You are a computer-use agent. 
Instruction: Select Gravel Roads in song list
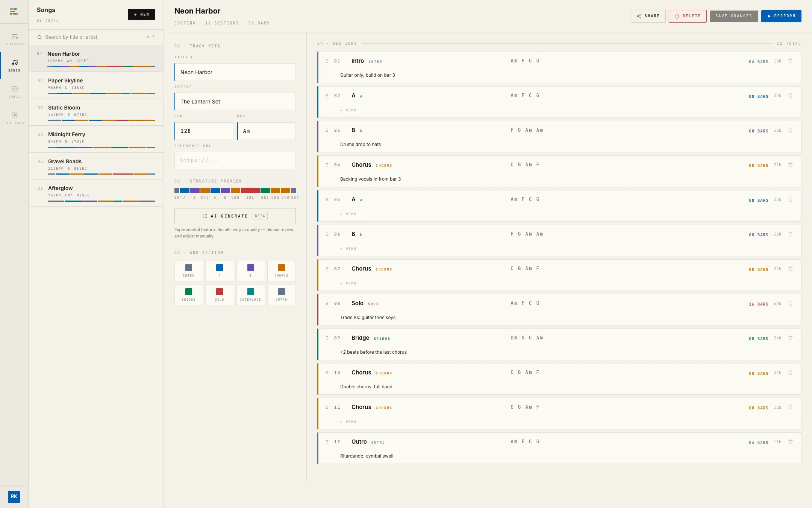coord(96,166)
